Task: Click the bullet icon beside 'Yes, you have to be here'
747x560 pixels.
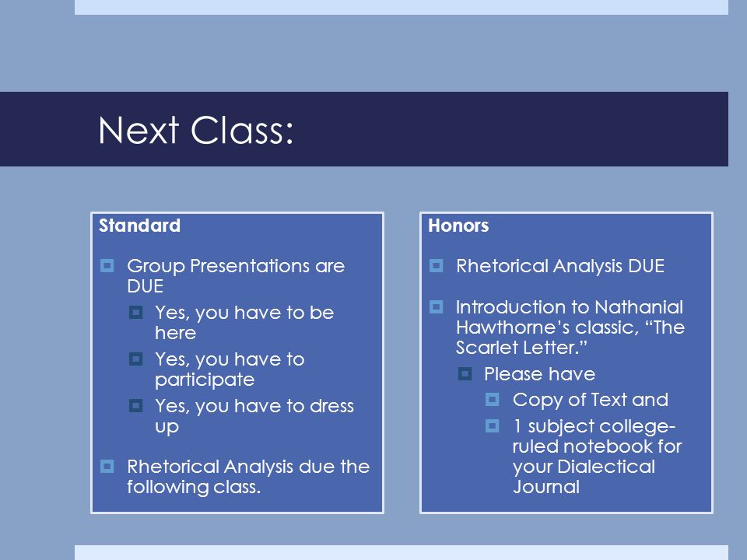Action: 135,313
